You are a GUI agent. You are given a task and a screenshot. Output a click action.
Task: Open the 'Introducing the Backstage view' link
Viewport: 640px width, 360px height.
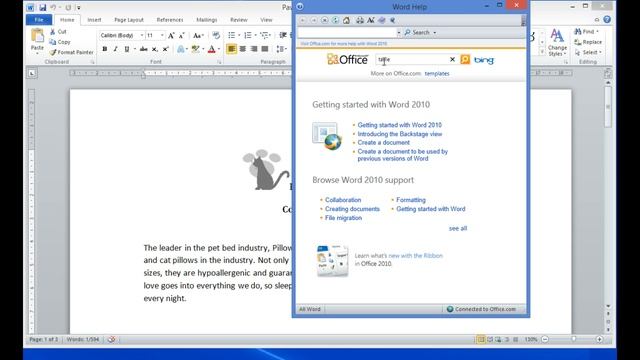coord(400,134)
